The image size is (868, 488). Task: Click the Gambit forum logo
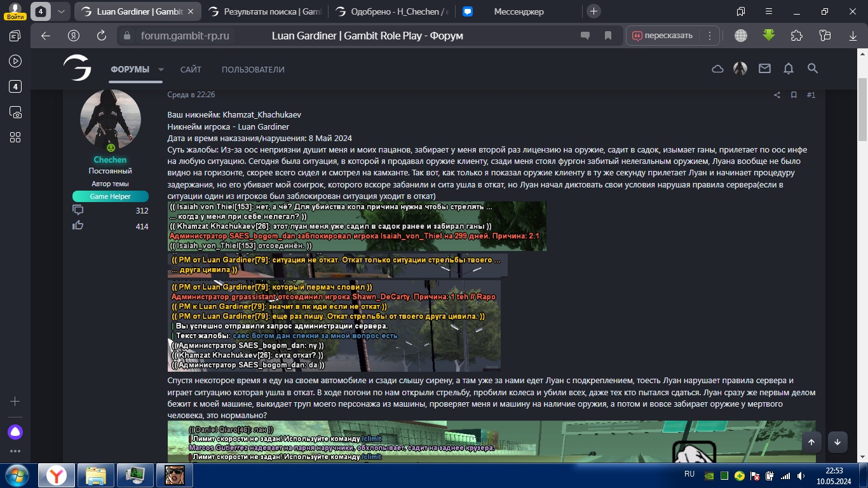(77, 68)
